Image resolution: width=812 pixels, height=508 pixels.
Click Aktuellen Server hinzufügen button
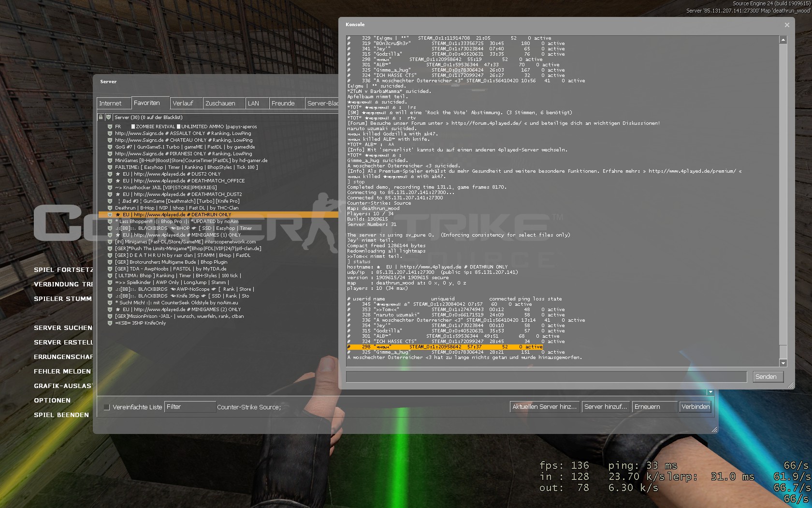[545, 407]
